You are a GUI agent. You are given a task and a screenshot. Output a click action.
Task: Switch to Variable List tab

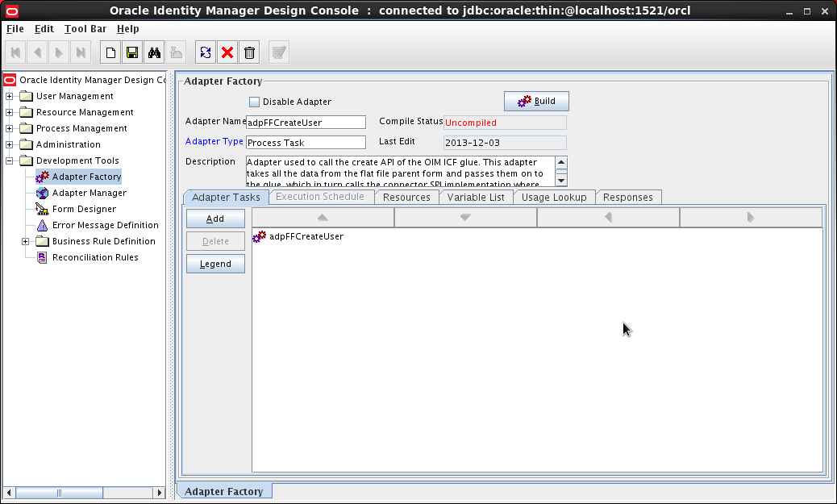[x=476, y=197]
